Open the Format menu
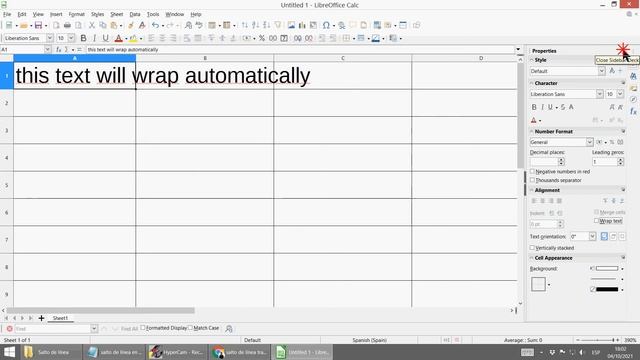 (x=76, y=14)
